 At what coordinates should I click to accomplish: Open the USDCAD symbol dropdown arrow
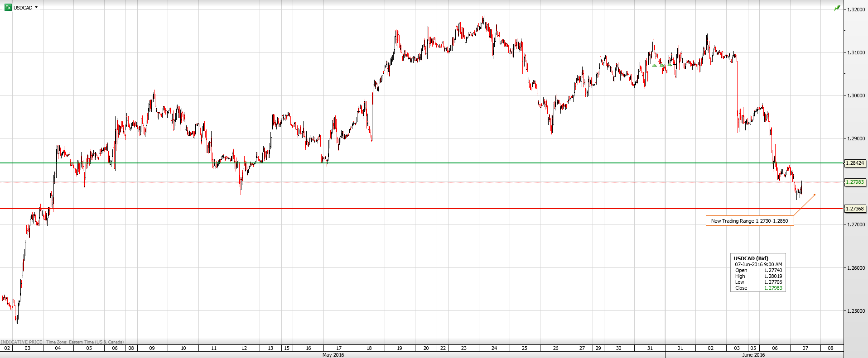36,7
